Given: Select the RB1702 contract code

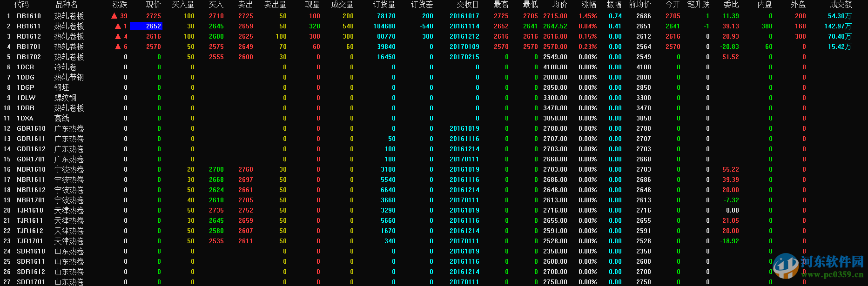Looking at the screenshot, I should click(29, 57).
